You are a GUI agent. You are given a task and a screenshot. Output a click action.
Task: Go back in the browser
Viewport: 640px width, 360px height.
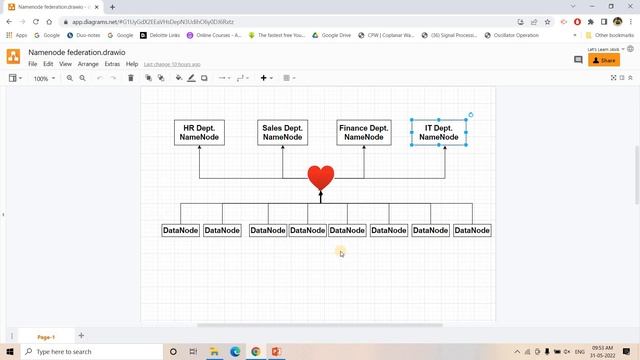tap(9, 22)
